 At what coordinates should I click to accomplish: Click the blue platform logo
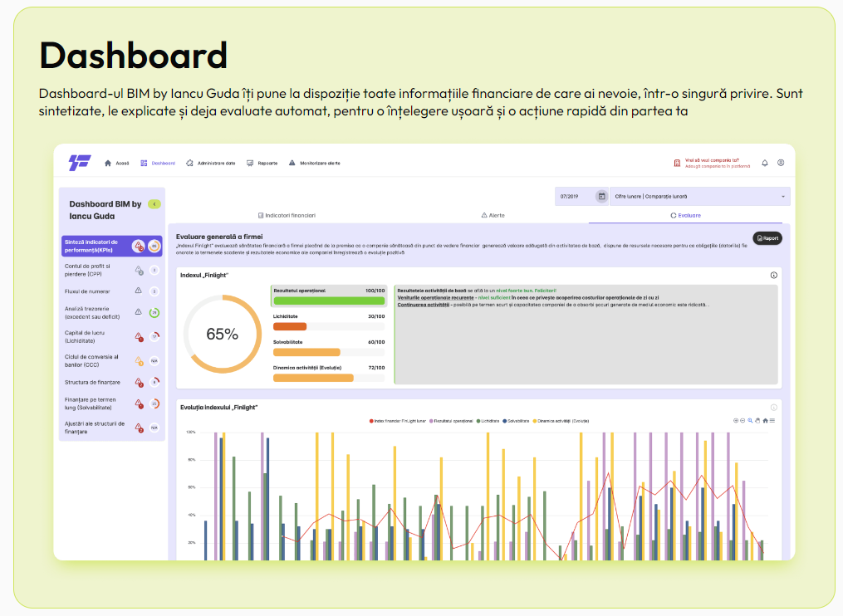80,163
